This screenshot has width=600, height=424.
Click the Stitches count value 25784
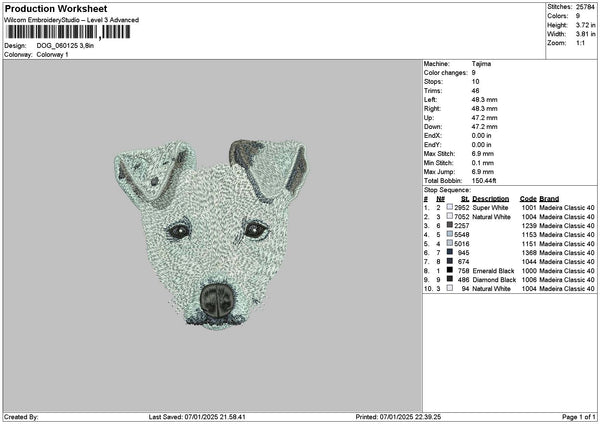(x=586, y=7)
